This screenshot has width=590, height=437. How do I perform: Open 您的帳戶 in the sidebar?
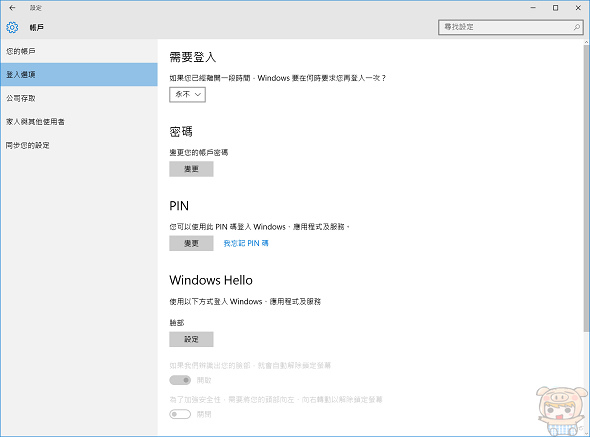79,51
